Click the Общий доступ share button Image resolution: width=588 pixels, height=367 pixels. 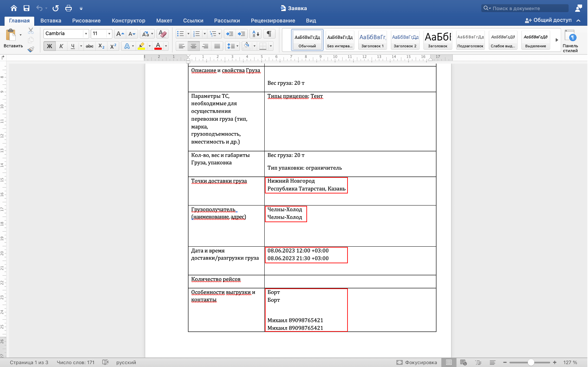click(x=548, y=20)
